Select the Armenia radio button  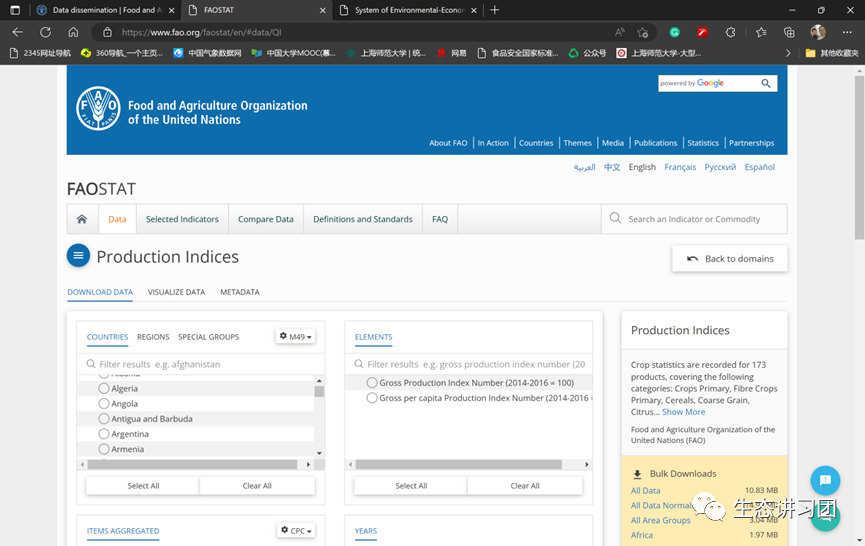[104, 449]
